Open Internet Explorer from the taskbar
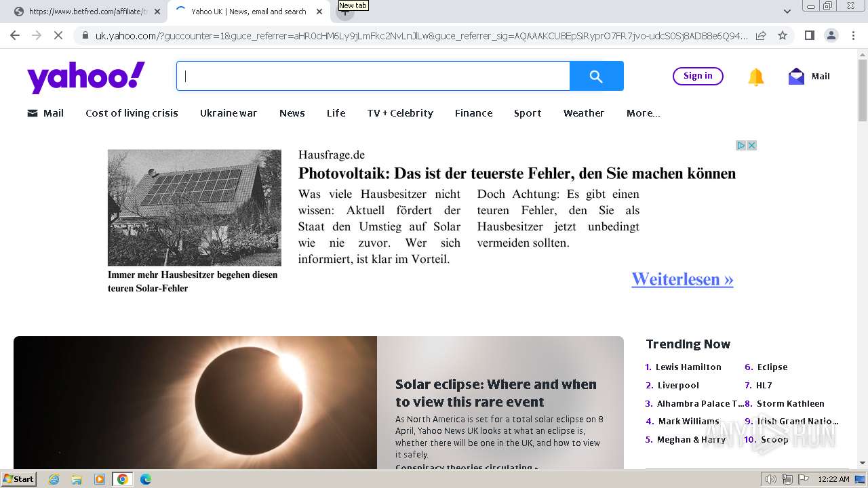868x488 pixels. pos(54,479)
